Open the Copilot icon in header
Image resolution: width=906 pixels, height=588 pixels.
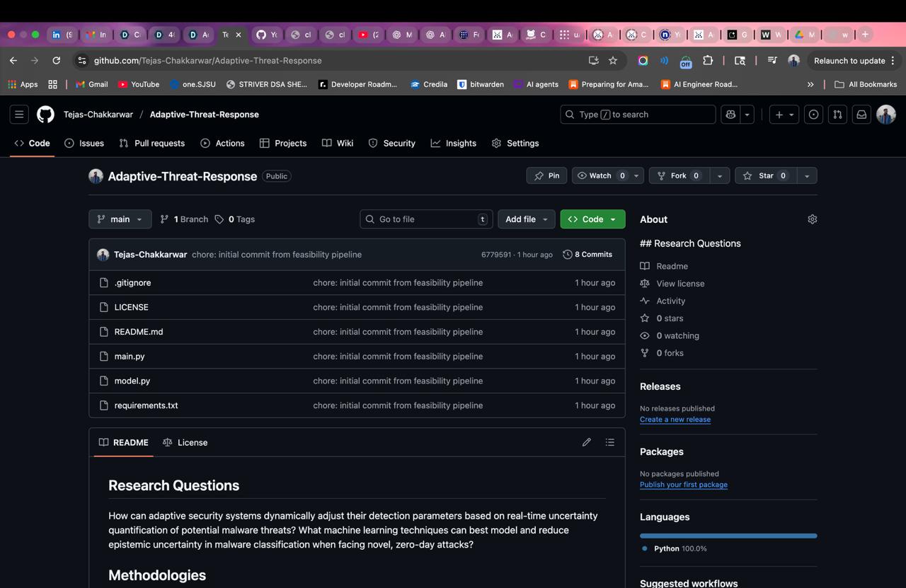tap(730, 114)
